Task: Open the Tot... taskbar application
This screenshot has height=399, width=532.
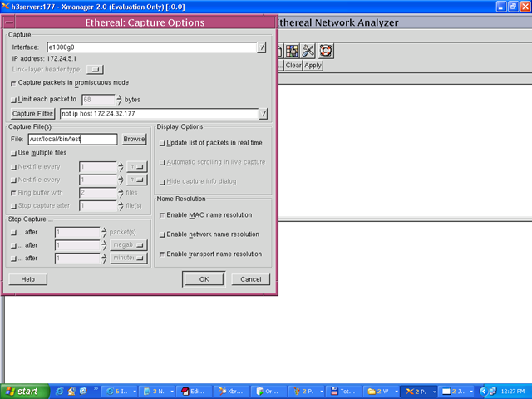Action: point(343,392)
